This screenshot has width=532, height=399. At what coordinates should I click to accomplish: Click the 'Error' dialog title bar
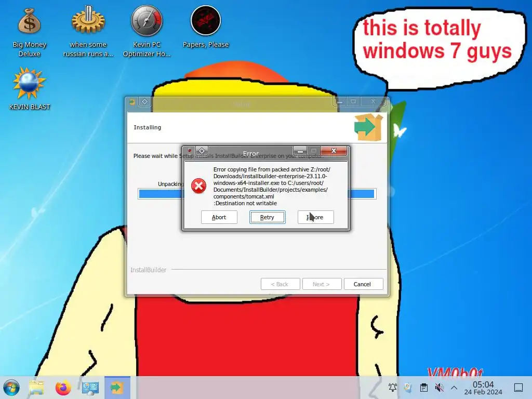(x=251, y=153)
